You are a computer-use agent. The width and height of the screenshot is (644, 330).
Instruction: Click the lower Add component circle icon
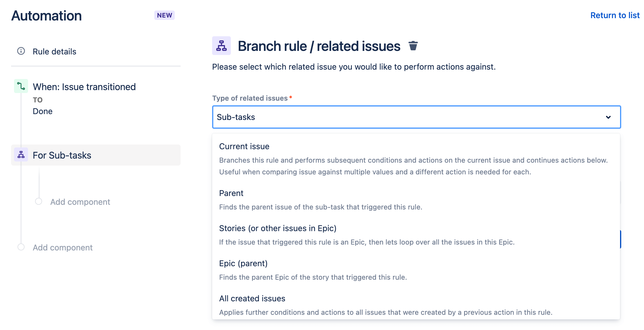pos(21,247)
